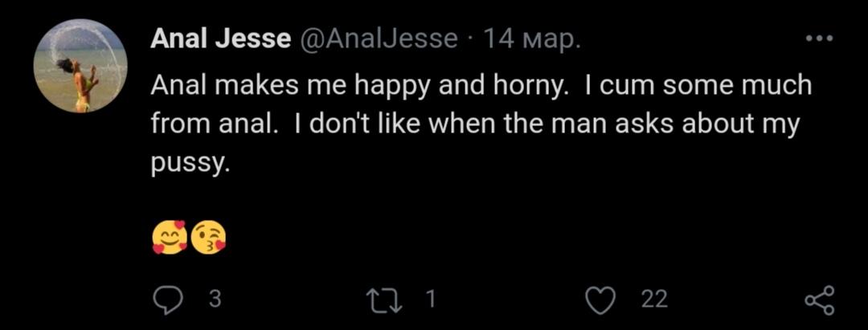
Task: Share the tweet via the share icon
Action: [820, 301]
